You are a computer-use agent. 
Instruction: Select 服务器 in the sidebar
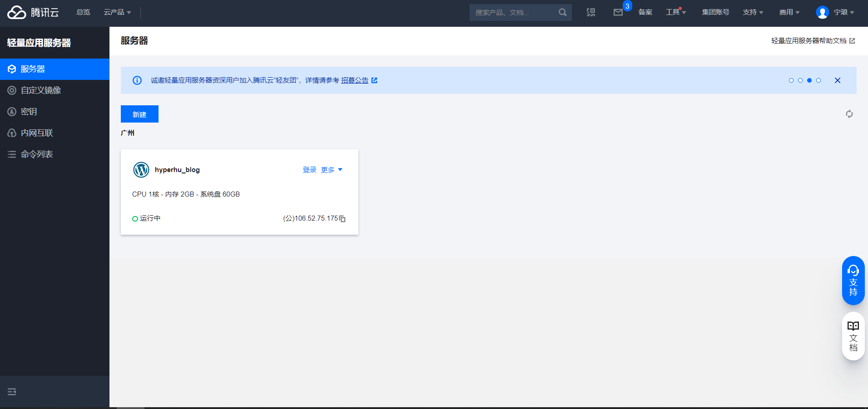pos(55,69)
